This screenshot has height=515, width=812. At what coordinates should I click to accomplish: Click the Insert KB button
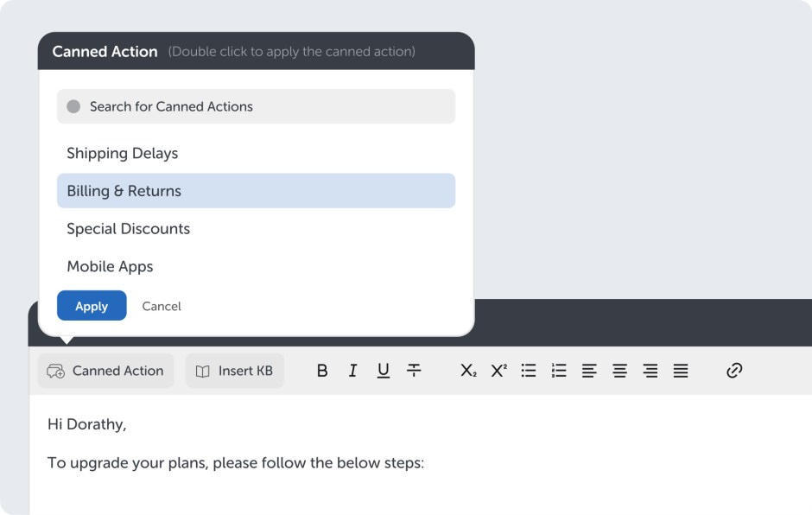click(x=235, y=371)
